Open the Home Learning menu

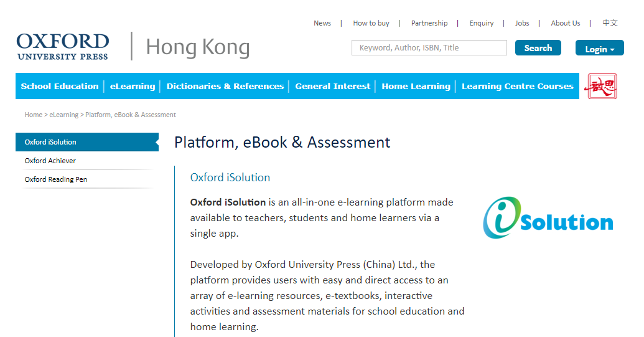click(x=416, y=87)
